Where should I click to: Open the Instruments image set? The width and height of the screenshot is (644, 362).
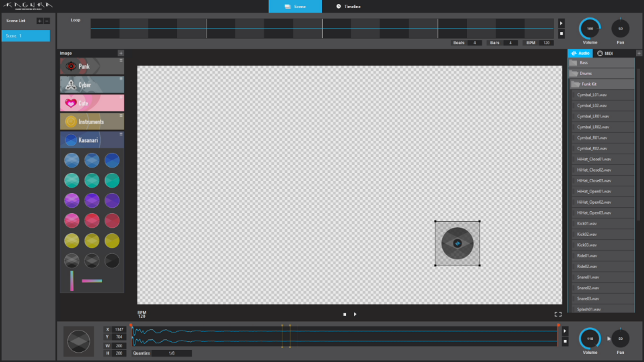(92, 121)
